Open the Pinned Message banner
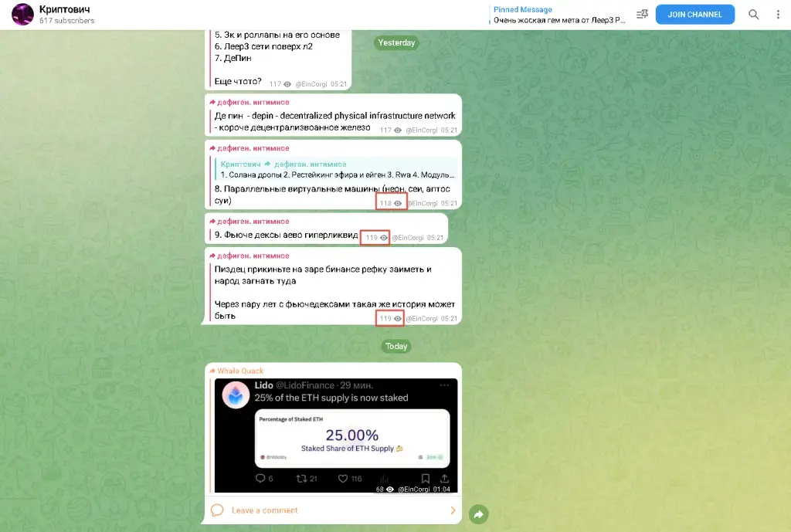Viewport: 791px width, 532px height. point(559,15)
